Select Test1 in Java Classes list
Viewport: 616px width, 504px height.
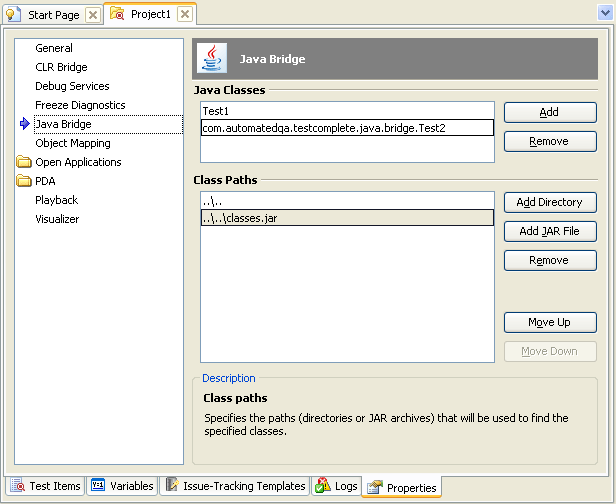(x=347, y=111)
